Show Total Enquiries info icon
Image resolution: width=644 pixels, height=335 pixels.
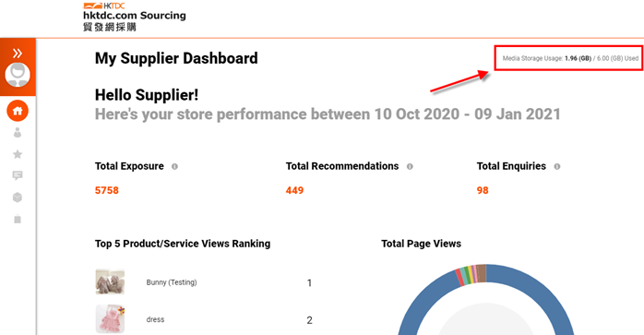point(557,166)
